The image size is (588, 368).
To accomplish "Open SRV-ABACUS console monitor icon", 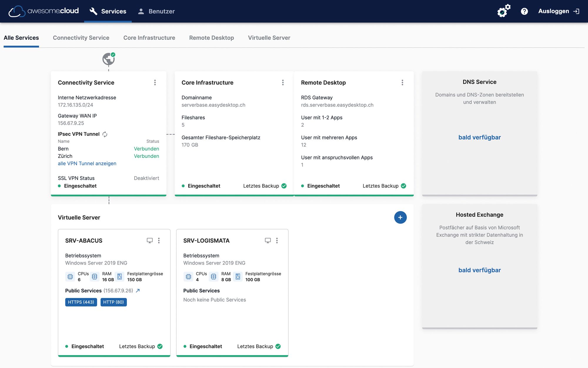I will coord(150,241).
